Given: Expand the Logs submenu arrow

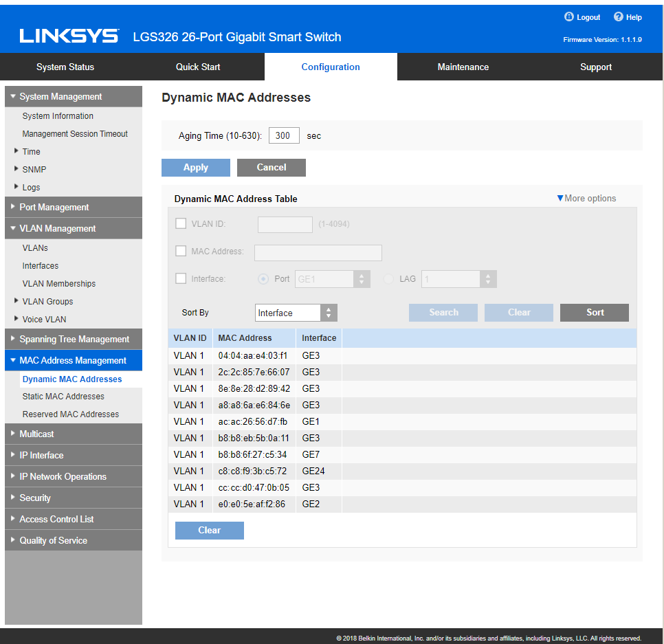Looking at the screenshot, I should (x=16, y=187).
